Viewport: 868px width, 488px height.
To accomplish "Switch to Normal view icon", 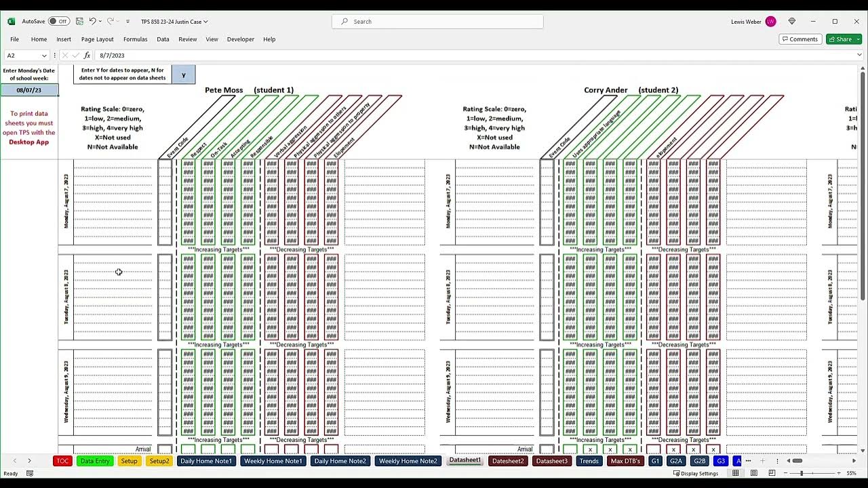I will pyautogui.click(x=736, y=473).
